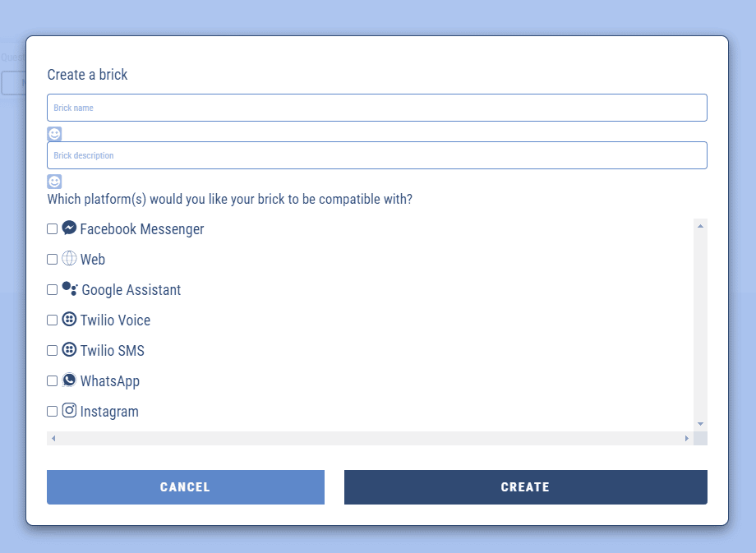Viewport: 756px width, 553px height.
Task: Click the Google Assistant icon
Action: click(70, 289)
